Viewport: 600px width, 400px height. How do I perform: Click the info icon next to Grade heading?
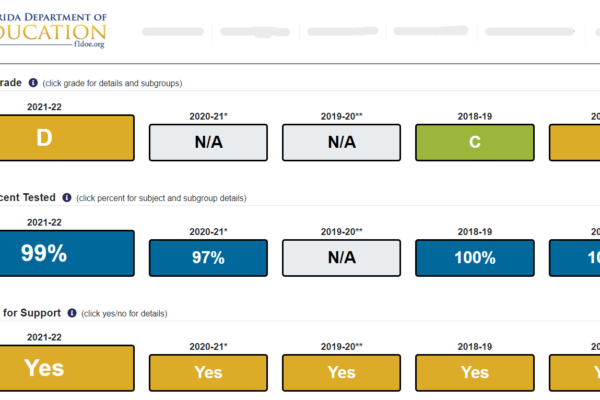click(x=33, y=83)
